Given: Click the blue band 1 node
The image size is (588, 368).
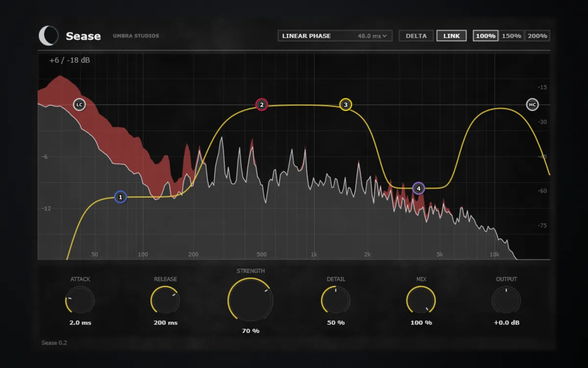Looking at the screenshot, I should coord(121,197).
